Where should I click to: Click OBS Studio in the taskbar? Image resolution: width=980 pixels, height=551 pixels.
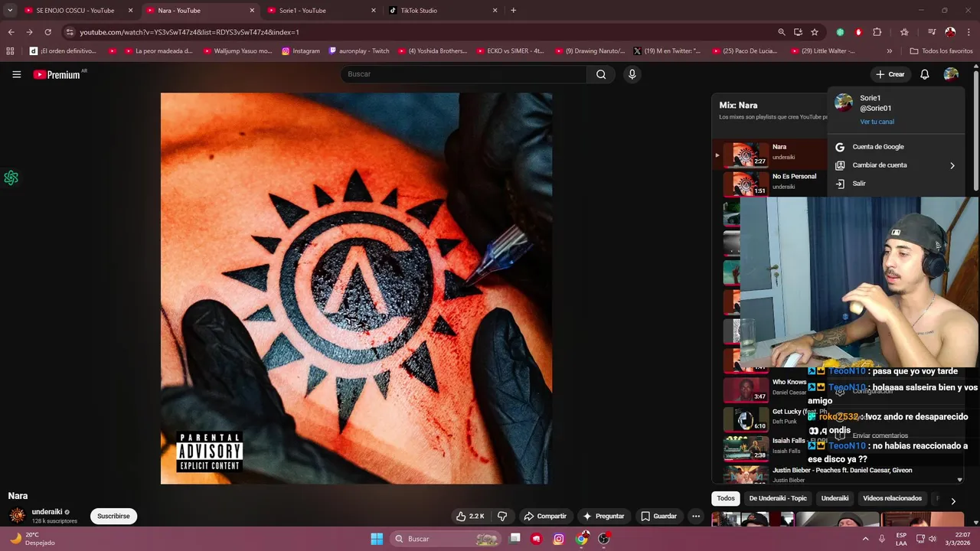(x=604, y=539)
